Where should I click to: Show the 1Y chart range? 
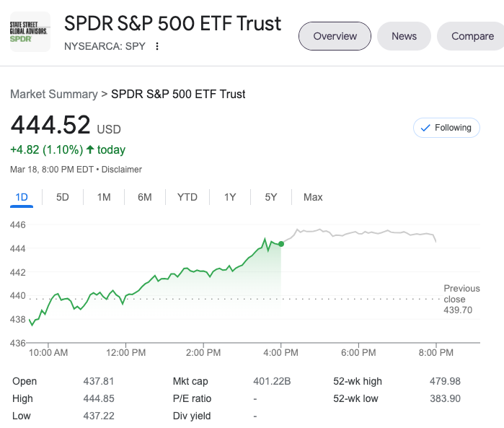click(x=230, y=197)
